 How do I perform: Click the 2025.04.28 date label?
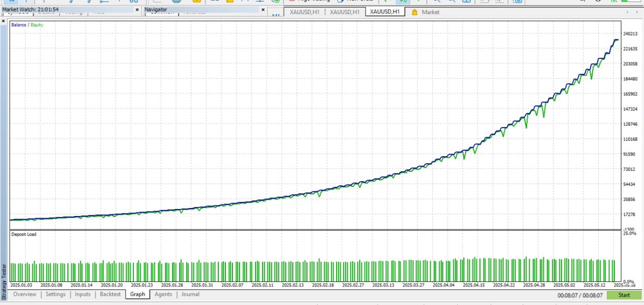point(534,285)
